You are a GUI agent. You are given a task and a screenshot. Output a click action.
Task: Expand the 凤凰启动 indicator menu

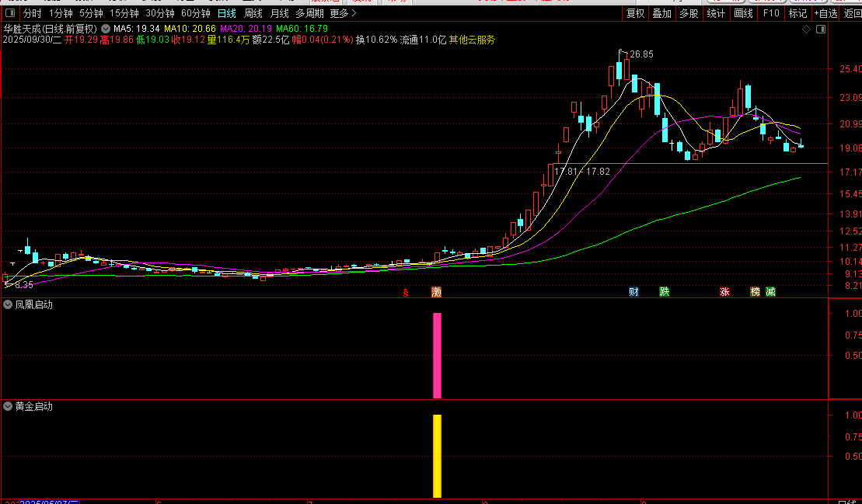8,304
